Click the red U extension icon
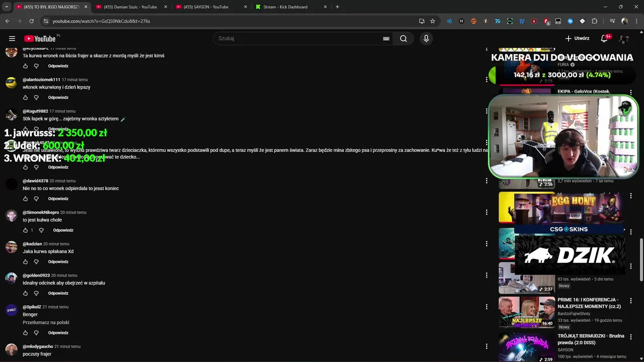 point(534,21)
